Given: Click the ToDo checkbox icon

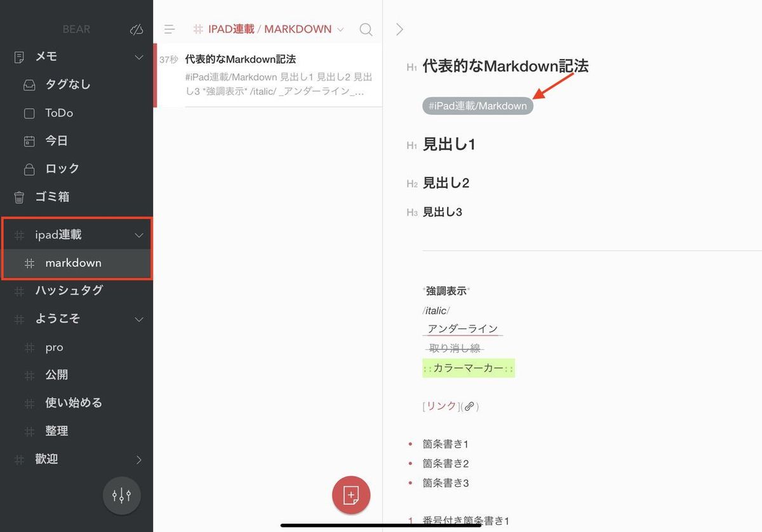Looking at the screenshot, I should 29,114.
